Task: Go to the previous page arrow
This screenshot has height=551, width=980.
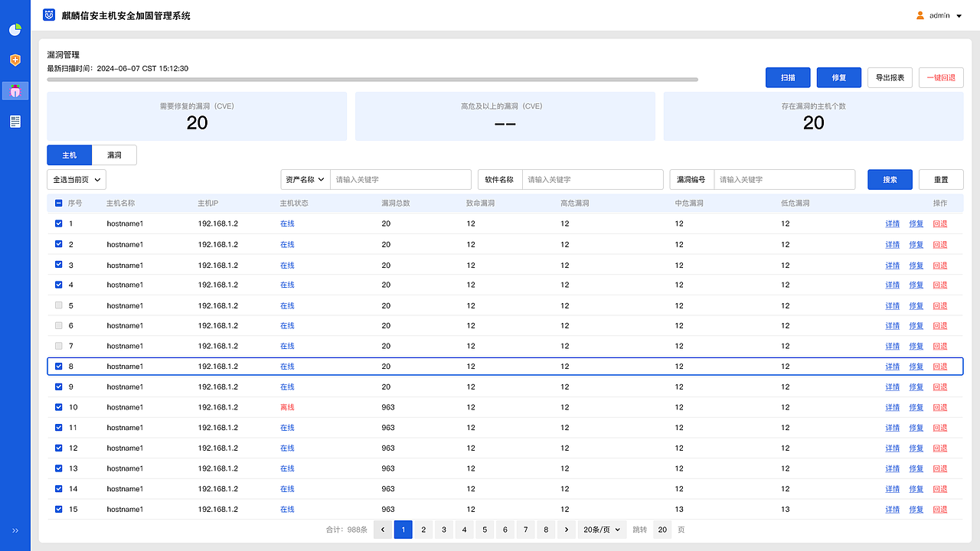Action: [x=383, y=530]
